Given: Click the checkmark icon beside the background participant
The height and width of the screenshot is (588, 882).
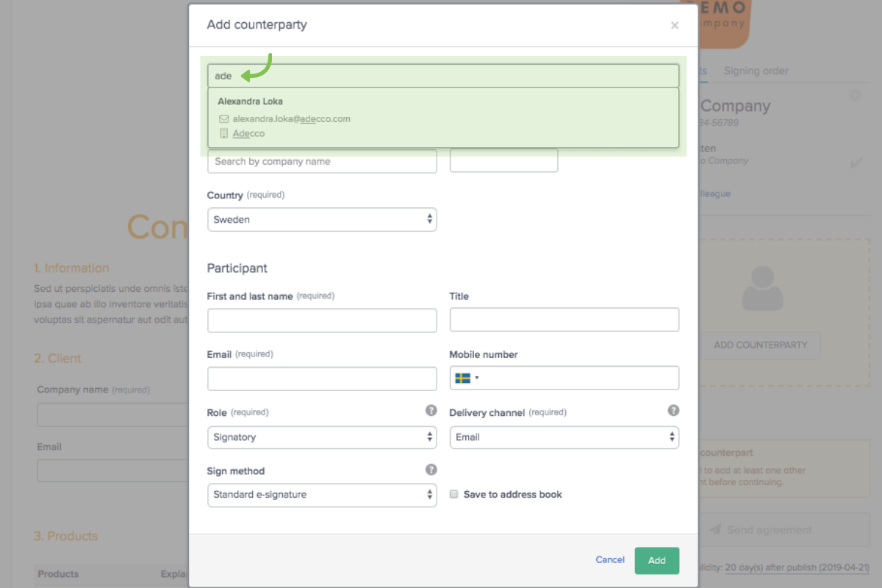Looking at the screenshot, I should tap(856, 163).
